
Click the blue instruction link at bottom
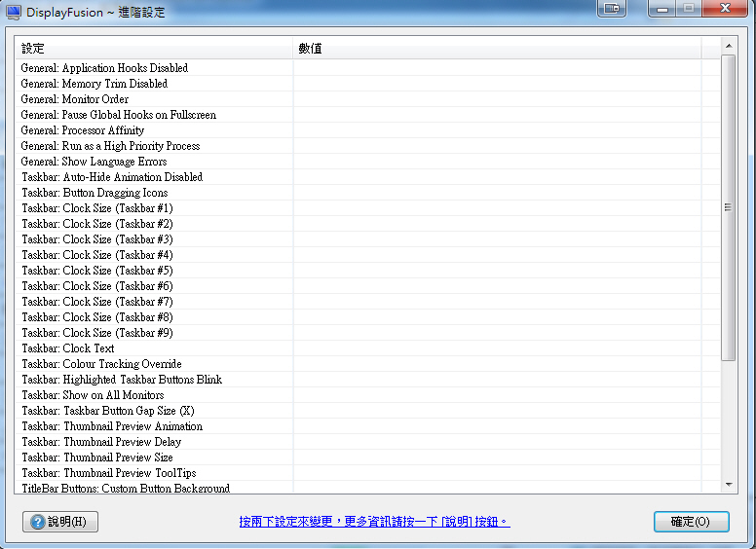point(374,522)
